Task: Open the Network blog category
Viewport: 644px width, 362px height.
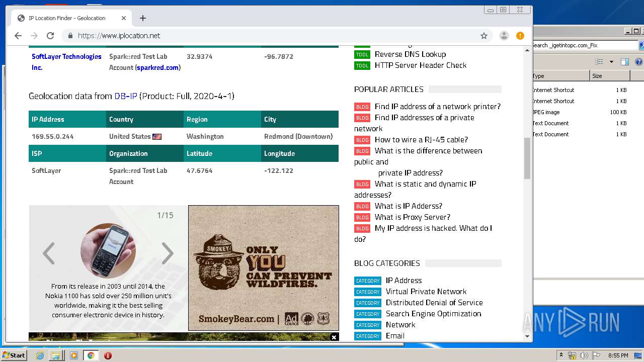Action: point(400,325)
